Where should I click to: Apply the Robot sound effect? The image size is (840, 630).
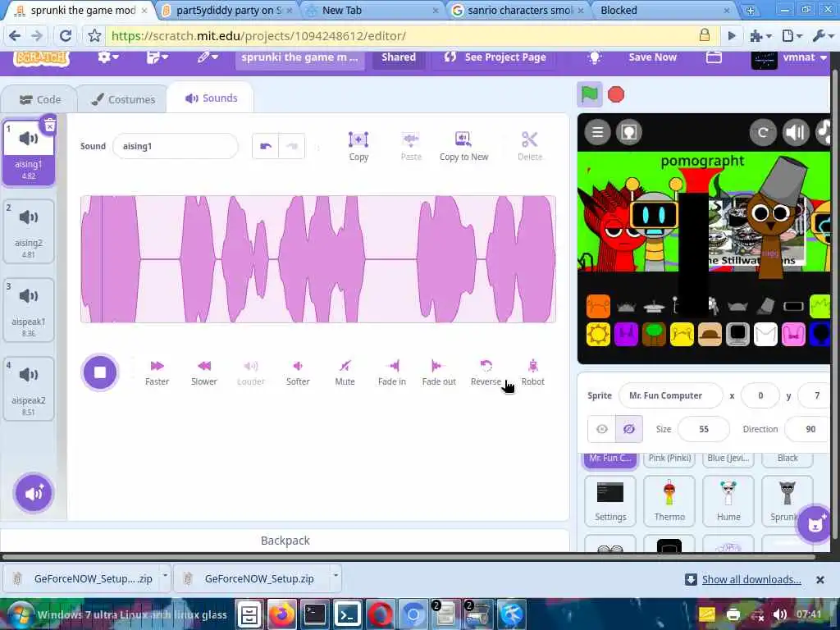pos(533,372)
